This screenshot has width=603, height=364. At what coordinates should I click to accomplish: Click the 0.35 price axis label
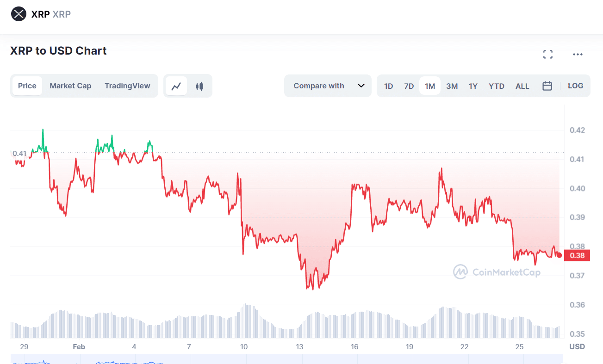click(577, 334)
